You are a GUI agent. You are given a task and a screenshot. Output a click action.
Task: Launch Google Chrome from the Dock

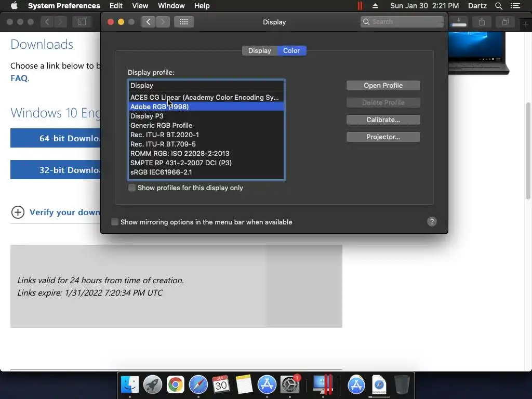tap(175, 385)
